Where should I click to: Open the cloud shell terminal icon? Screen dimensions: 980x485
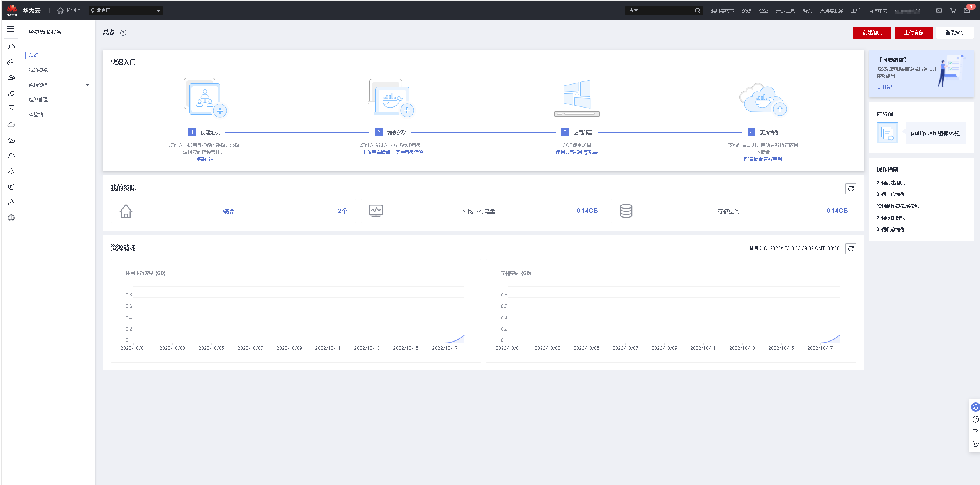pyautogui.click(x=939, y=11)
